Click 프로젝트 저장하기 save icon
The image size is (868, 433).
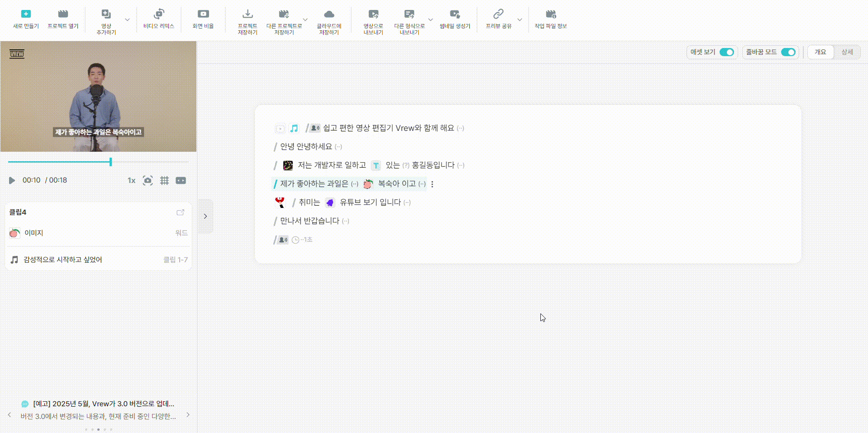click(x=248, y=14)
